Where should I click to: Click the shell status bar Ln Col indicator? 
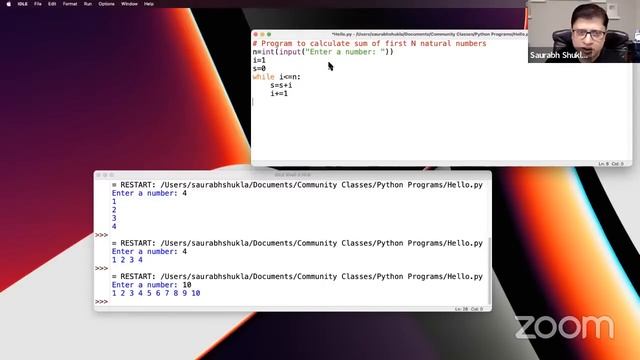(469, 309)
